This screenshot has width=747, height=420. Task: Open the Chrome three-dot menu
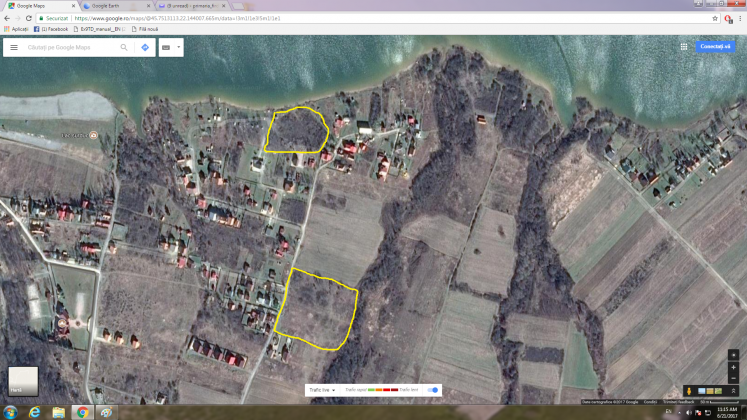pyautogui.click(x=740, y=18)
